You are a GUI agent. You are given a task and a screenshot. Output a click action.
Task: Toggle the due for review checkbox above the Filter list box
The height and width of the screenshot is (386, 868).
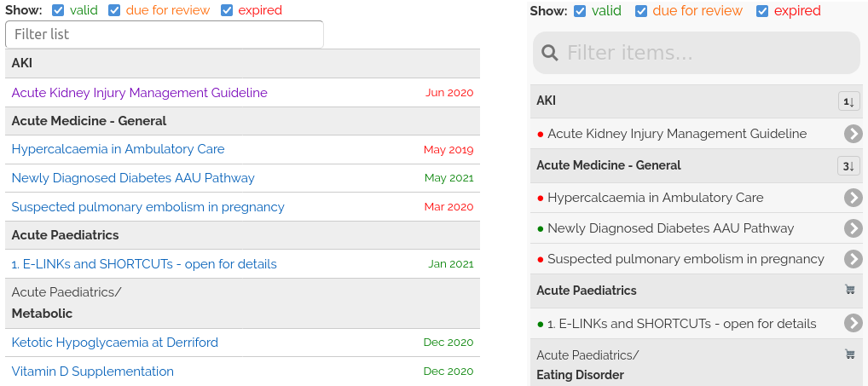point(114,11)
